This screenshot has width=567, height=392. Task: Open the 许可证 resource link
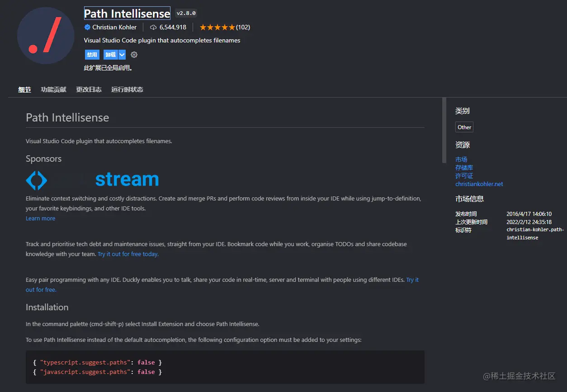[464, 176]
